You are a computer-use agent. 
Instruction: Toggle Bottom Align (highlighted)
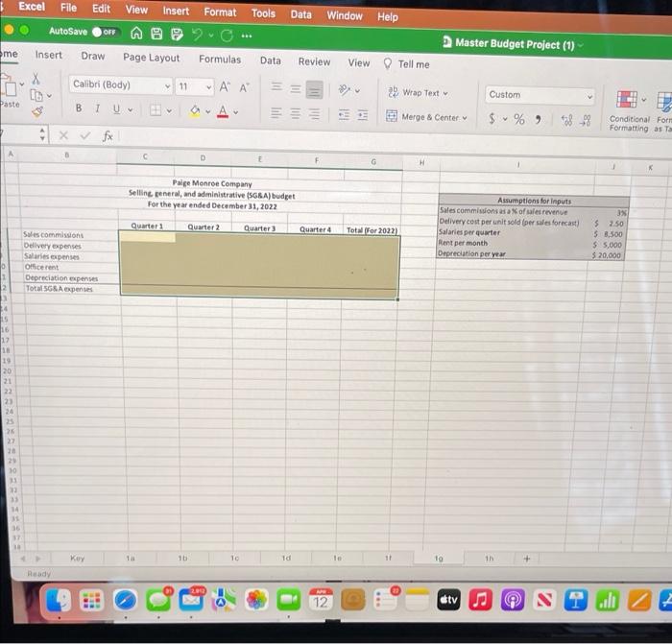coord(314,90)
